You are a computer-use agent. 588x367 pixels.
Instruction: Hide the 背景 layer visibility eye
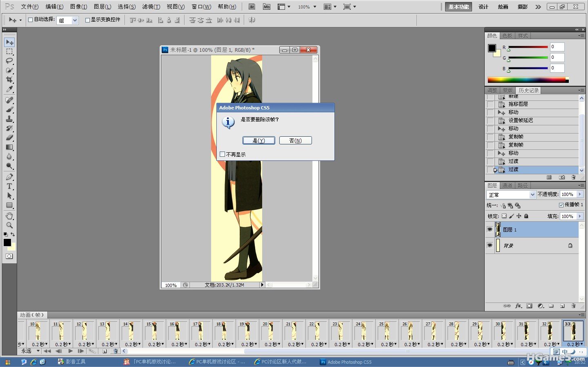pyautogui.click(x=490, y=245)
